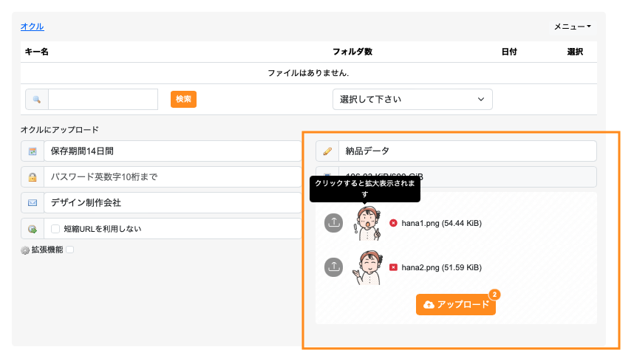
Task: Click the フォルダ数 column header
Action: point(352,52)
